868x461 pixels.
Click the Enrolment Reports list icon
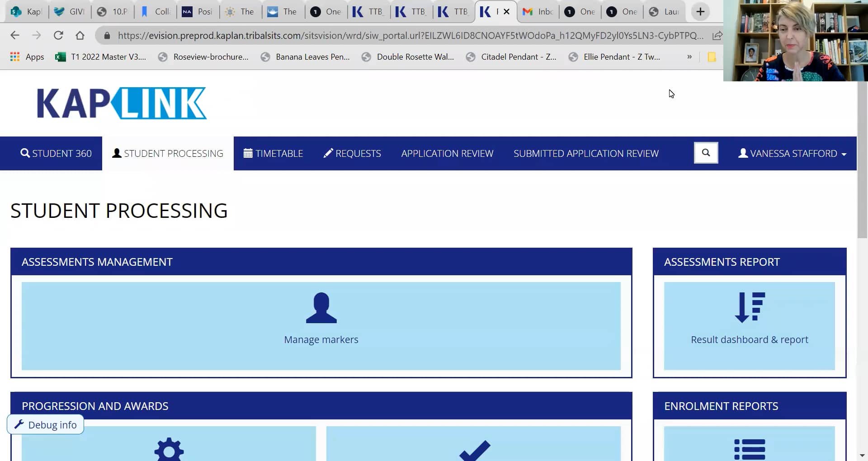tap(749, 449)
